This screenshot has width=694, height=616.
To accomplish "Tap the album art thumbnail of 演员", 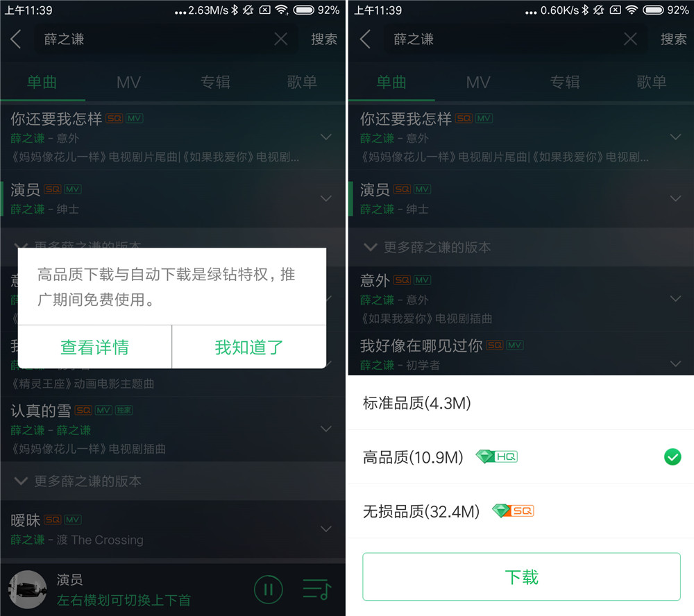I will click(x=28, y=590).
